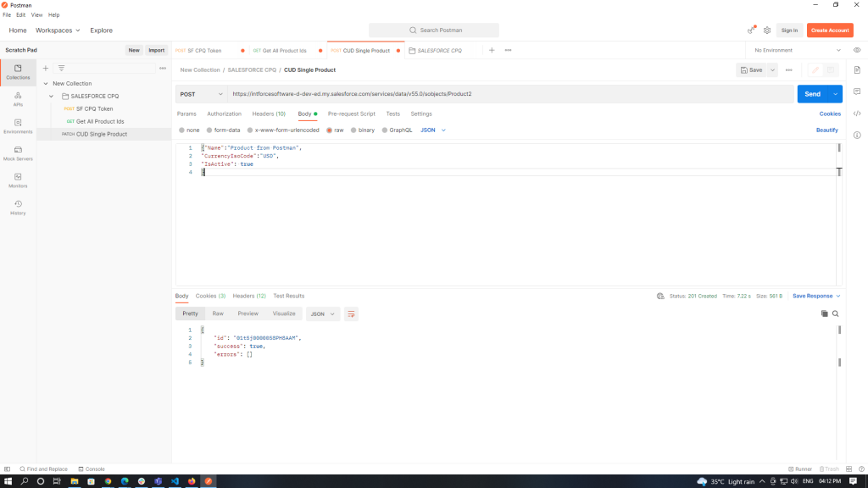Switch to the Pre-request Script tab
The image size is (868, 488).
(352, 114)
